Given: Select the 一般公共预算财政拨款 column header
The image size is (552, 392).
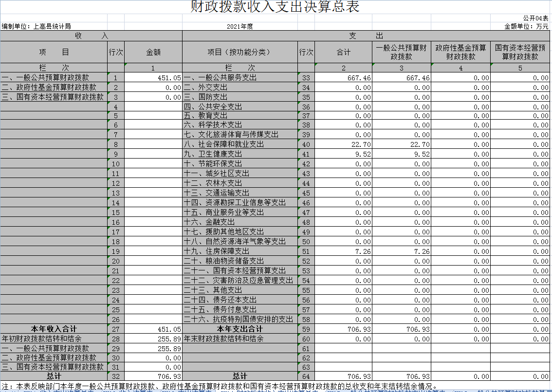Looking at the screenshot, I should click(x=401, y=52).
